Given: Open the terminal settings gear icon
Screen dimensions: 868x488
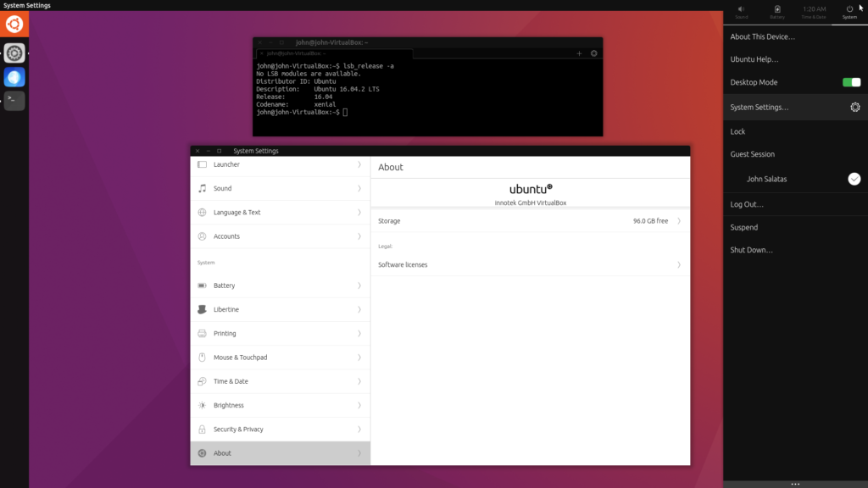Looking at the screenshot, I should click(x=593, y=53).
